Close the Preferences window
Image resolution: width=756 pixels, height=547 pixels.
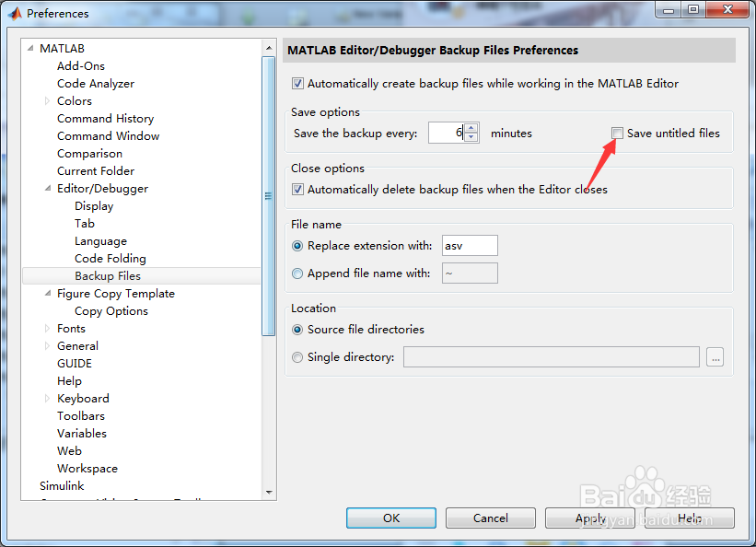point(727,9)
